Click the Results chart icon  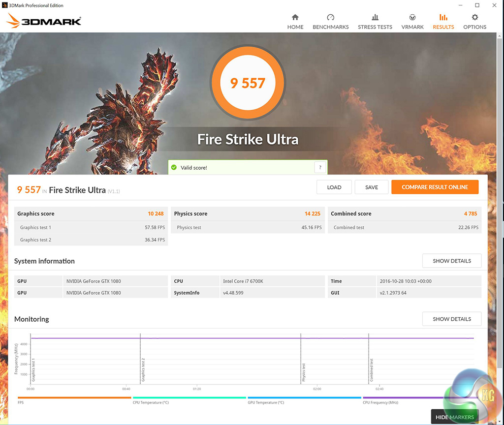click(443, 17)
